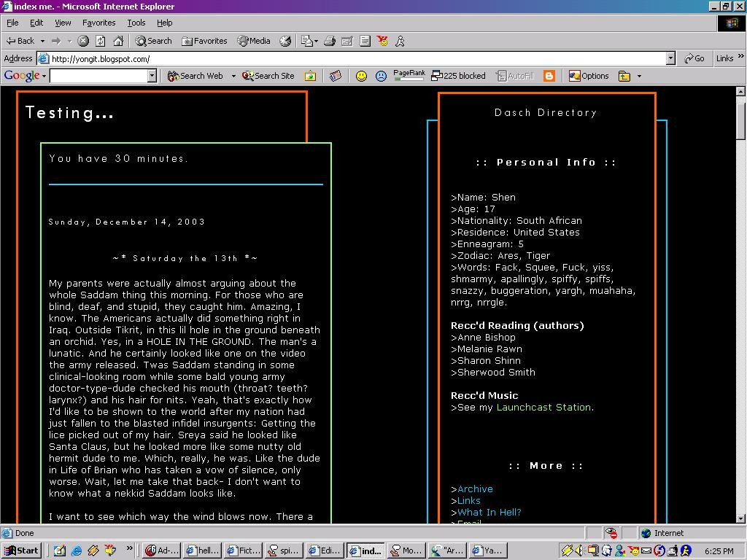This screenshot has width=747, height=560.
Task: Open the Favorites pane from toolbar
Action: (x=204, y=41)
